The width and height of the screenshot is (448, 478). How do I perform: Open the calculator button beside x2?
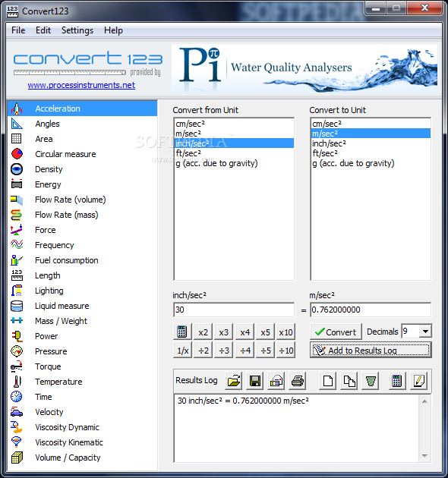pos(182,332)
